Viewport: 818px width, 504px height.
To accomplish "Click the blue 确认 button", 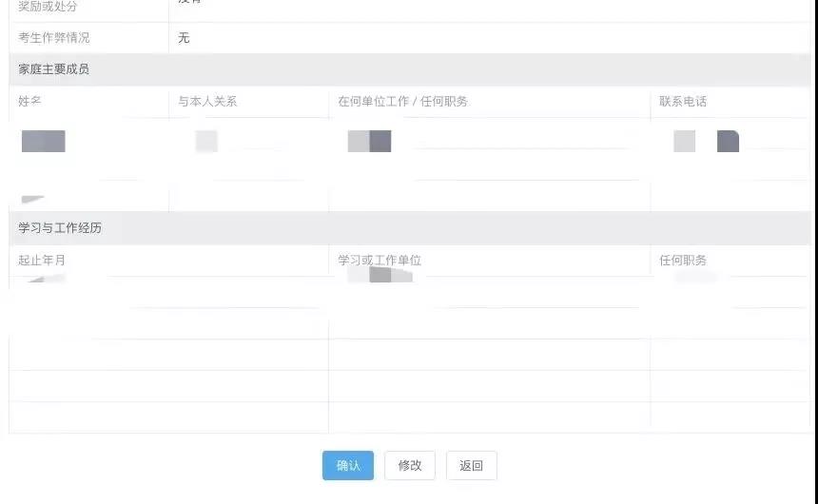I will [x=347, y=465].
